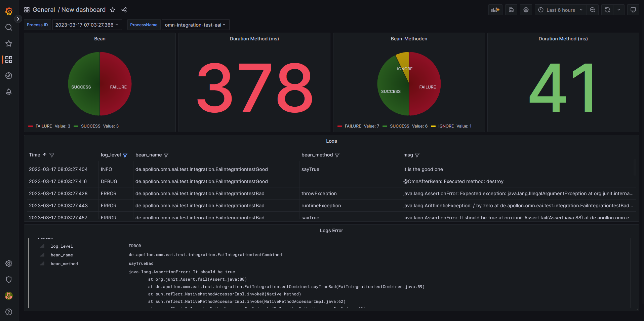Share the dashboard

(124, 10)
